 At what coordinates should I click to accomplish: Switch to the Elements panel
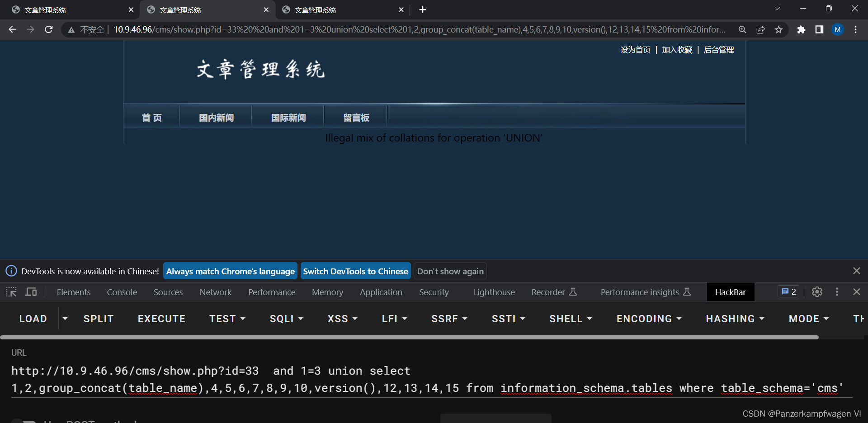tap(74, 292)
